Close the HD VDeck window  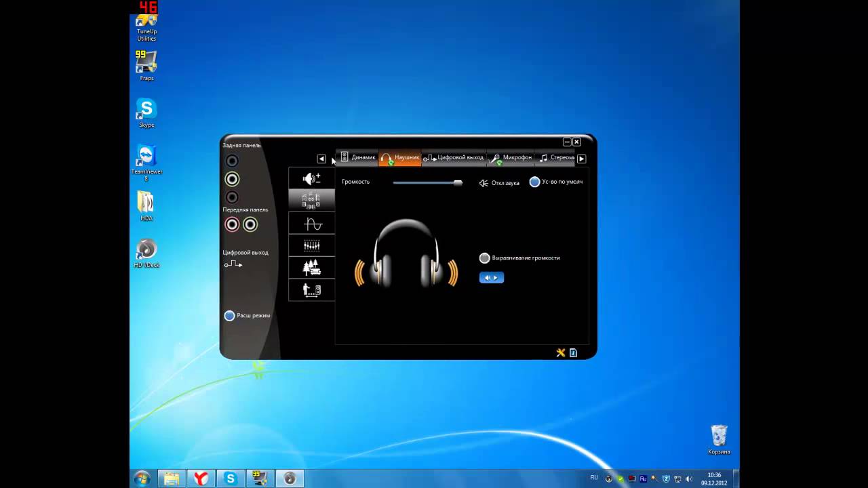point(576,142)
